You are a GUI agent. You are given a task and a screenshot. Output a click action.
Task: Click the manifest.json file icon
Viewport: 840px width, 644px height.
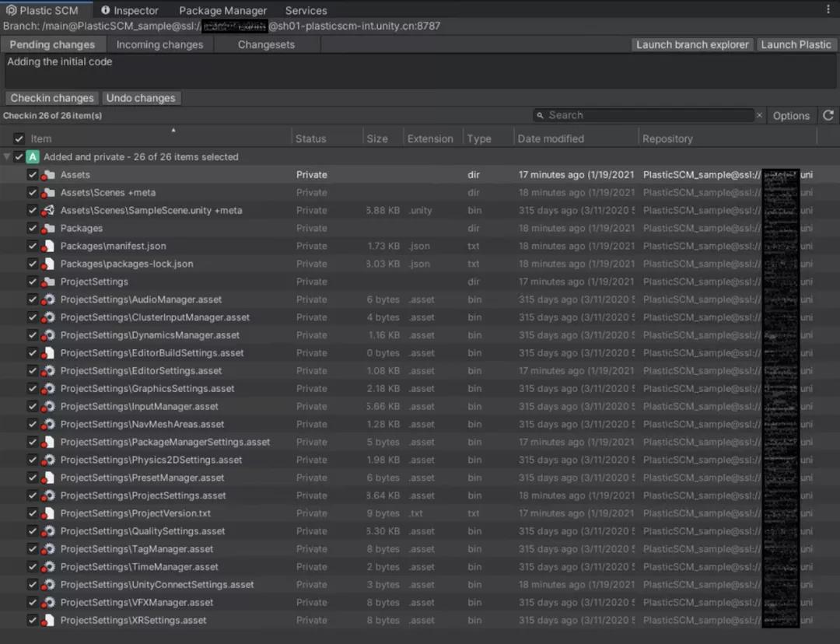click(x=48, y=246)
